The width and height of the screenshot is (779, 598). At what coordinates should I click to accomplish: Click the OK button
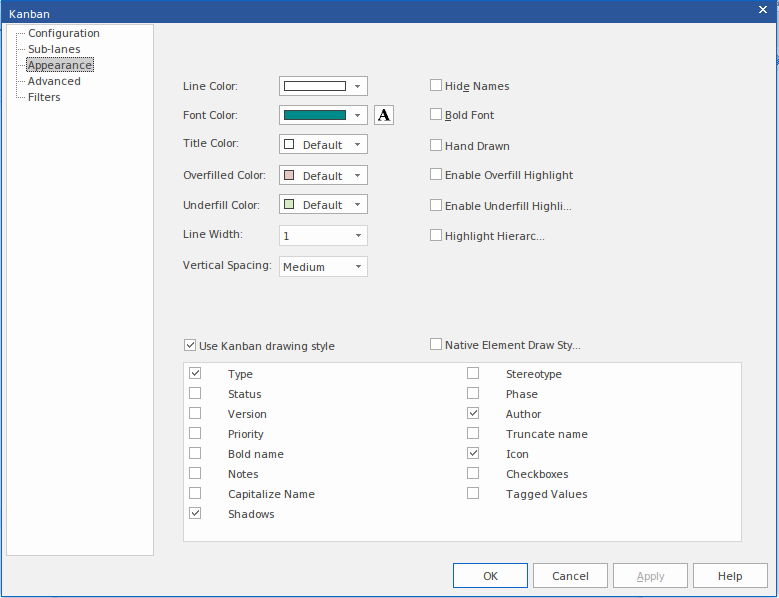point(490,576)
